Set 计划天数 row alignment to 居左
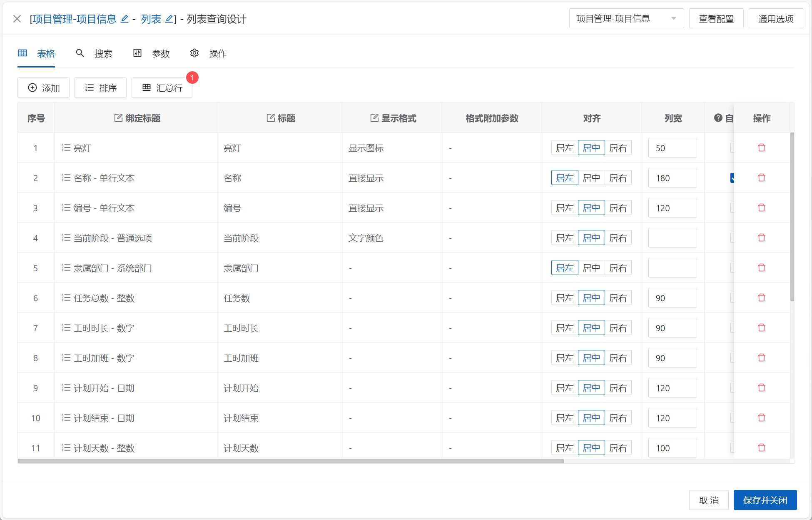The height and width of the screenshot is (520, 812). pos(565,448)
